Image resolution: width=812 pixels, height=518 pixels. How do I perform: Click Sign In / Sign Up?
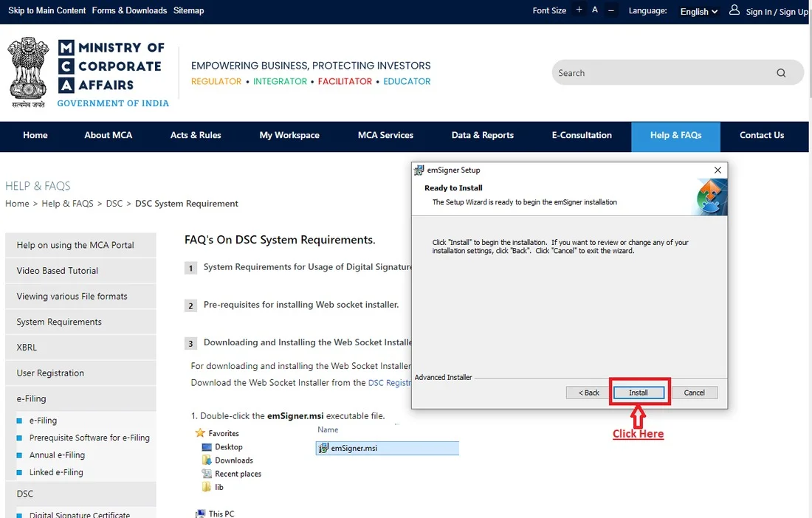[x=777, y=11]
